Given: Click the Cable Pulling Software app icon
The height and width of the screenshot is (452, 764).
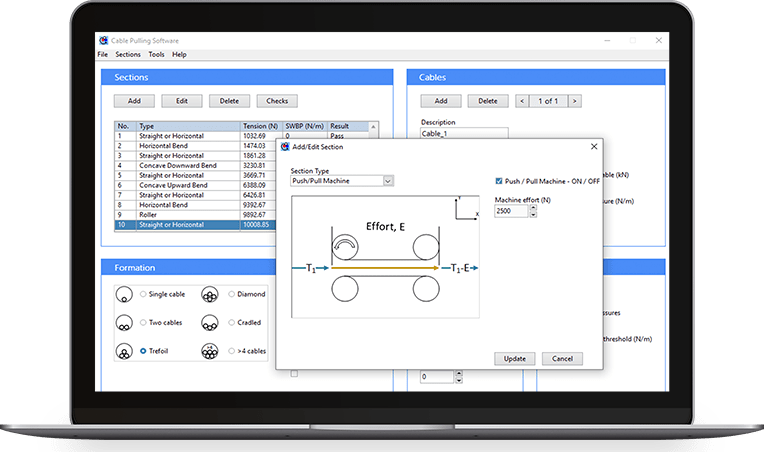Looking at the screenshot, I should (103, 41).
